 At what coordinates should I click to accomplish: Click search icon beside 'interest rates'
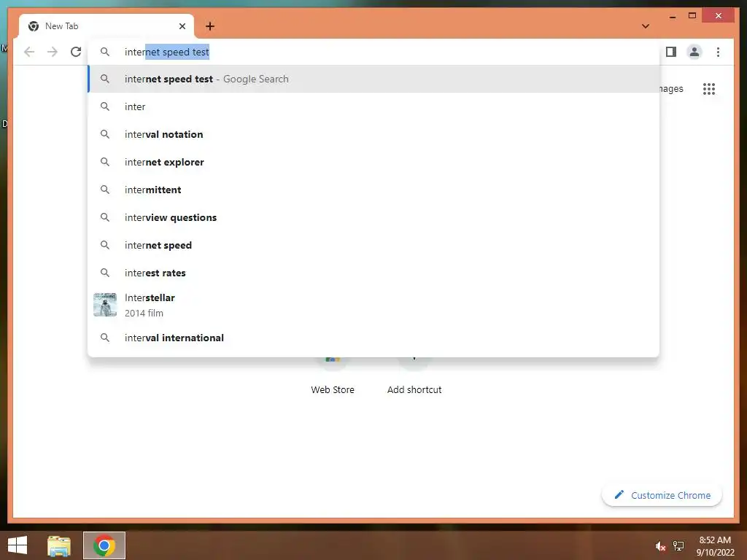[105, 273]
